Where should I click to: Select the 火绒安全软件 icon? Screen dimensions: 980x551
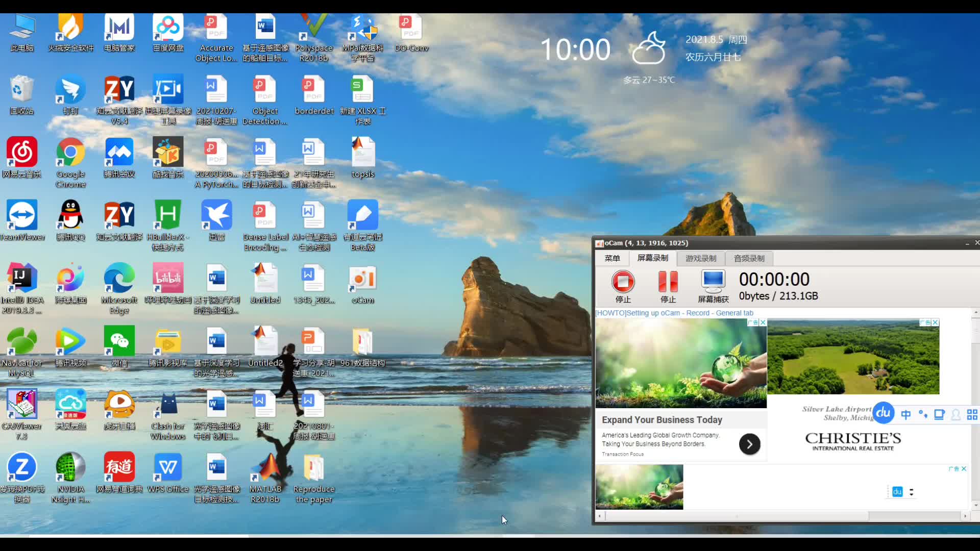pyautogui.click(x=71, y=33)
